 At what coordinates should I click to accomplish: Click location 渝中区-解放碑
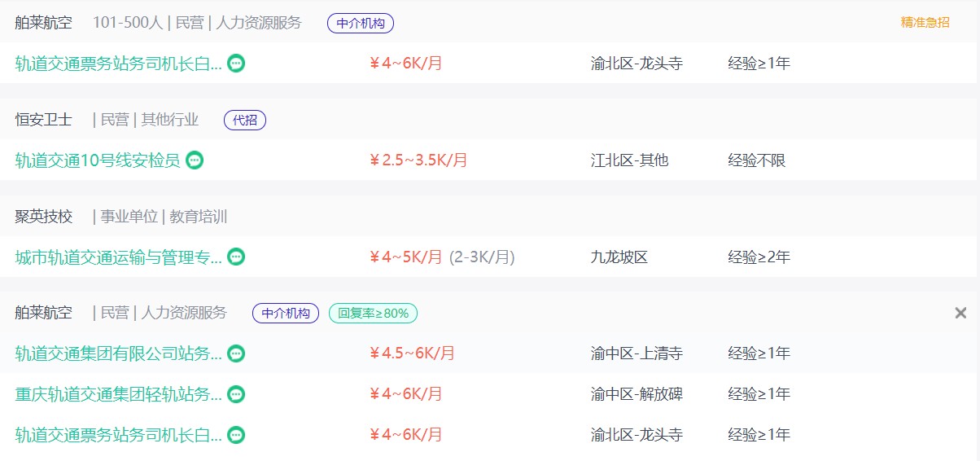pyautogui.click(x=637, y=394)
